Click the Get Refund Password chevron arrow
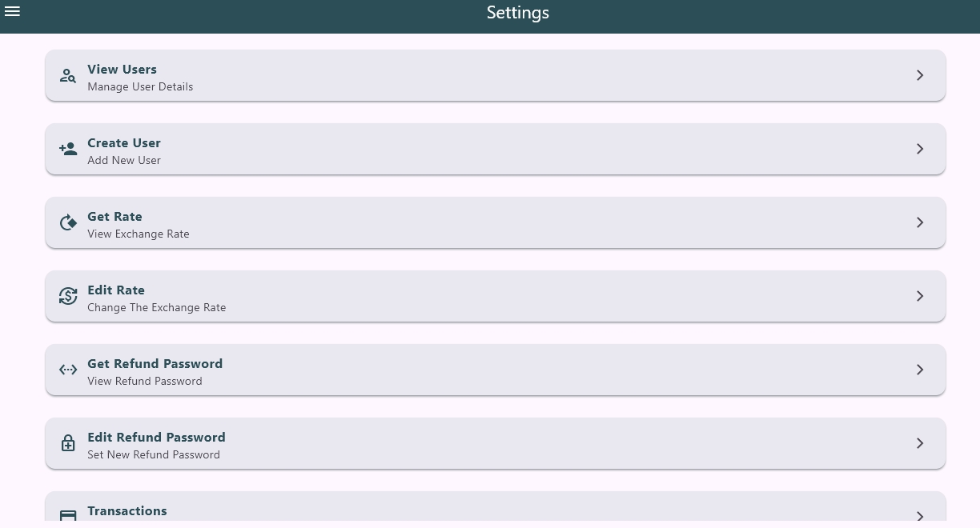This screenshot has height=528, width=980. pos(920,370)
